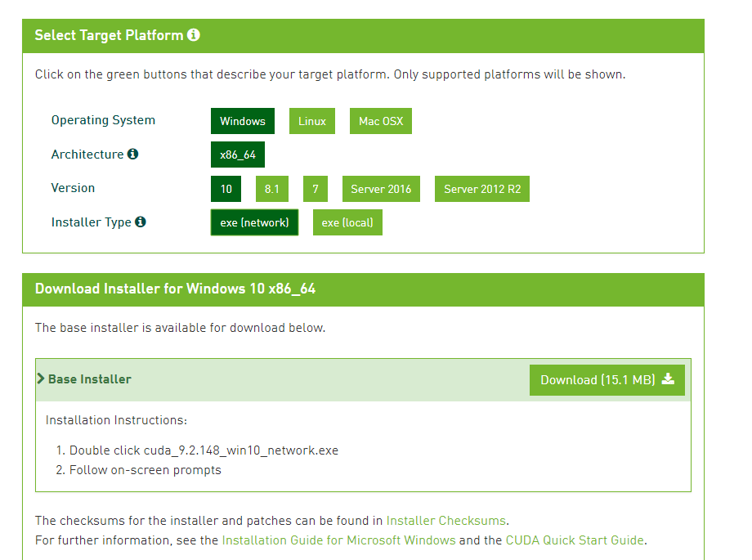Choose Windows version 8.1

[272, 189]
